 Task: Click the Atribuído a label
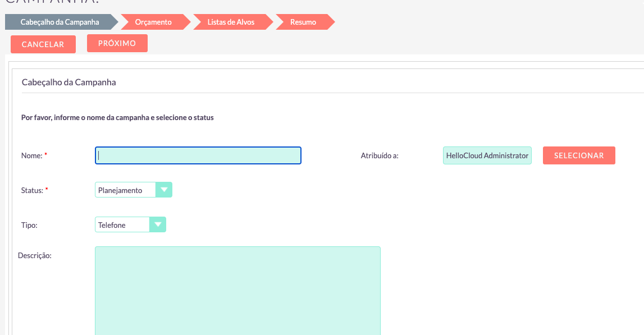click(x=380, y=155)
